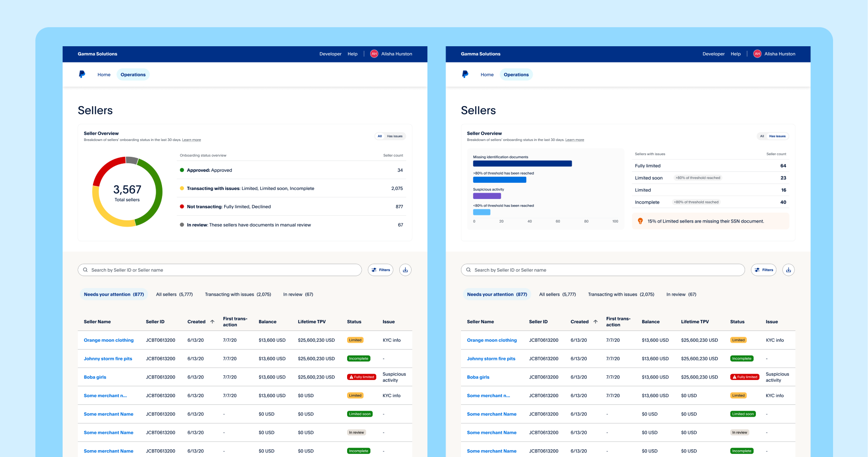Image resolution: width=868 pixels, height=457 pixels.
Task: Open Johnny storm fire pits in right window
Action: click(x=491, y=359)
